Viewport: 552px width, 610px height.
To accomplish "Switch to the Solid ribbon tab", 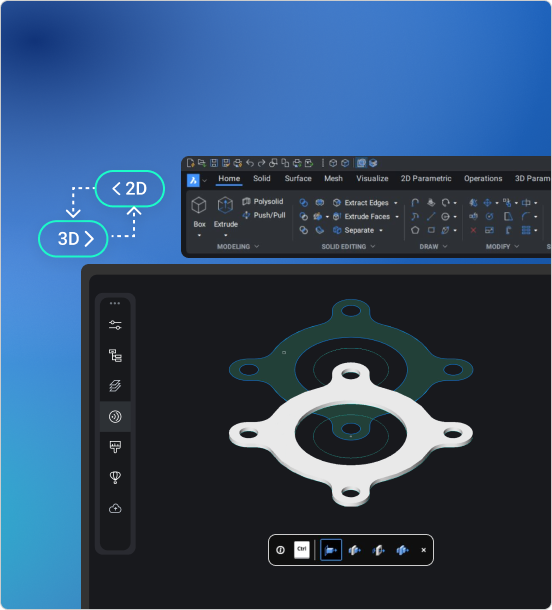I will pos(261,178).
